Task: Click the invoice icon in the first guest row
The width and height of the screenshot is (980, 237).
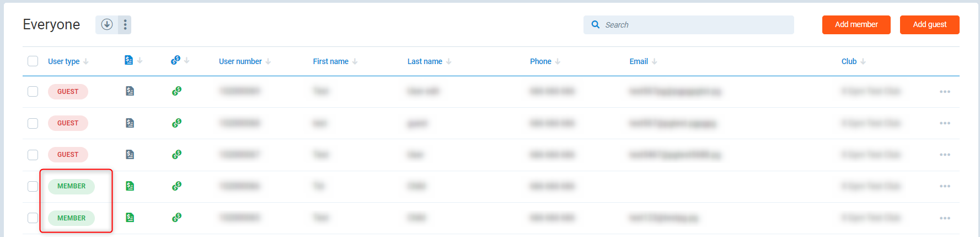Action: 130,91
